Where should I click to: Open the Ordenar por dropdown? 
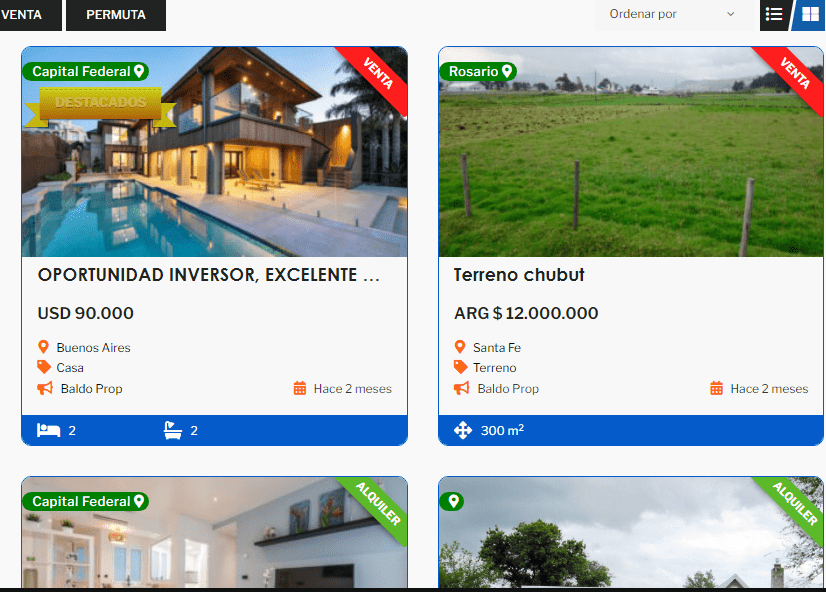point(672,14)
